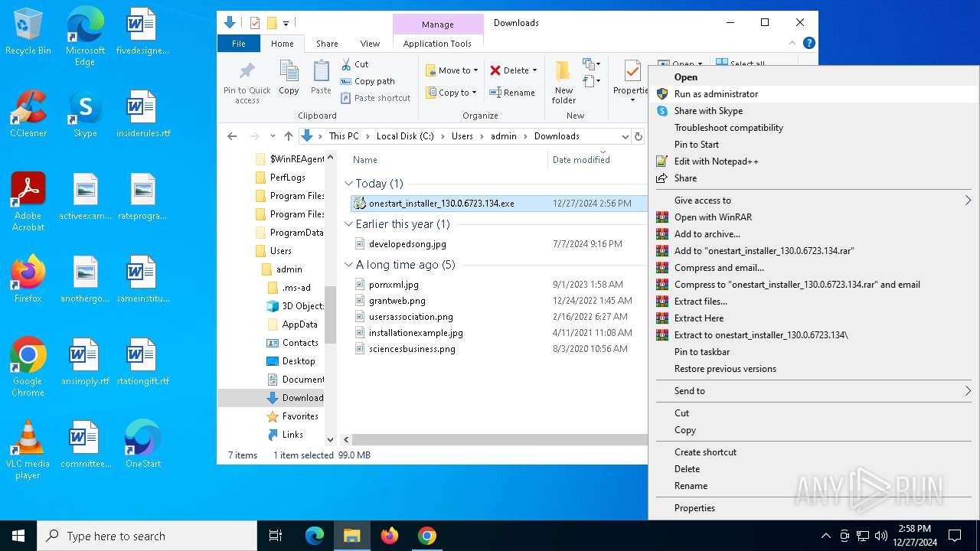Select grantweb.png file
The height and width of the screenshot is (551, 980).
point(397,301)
